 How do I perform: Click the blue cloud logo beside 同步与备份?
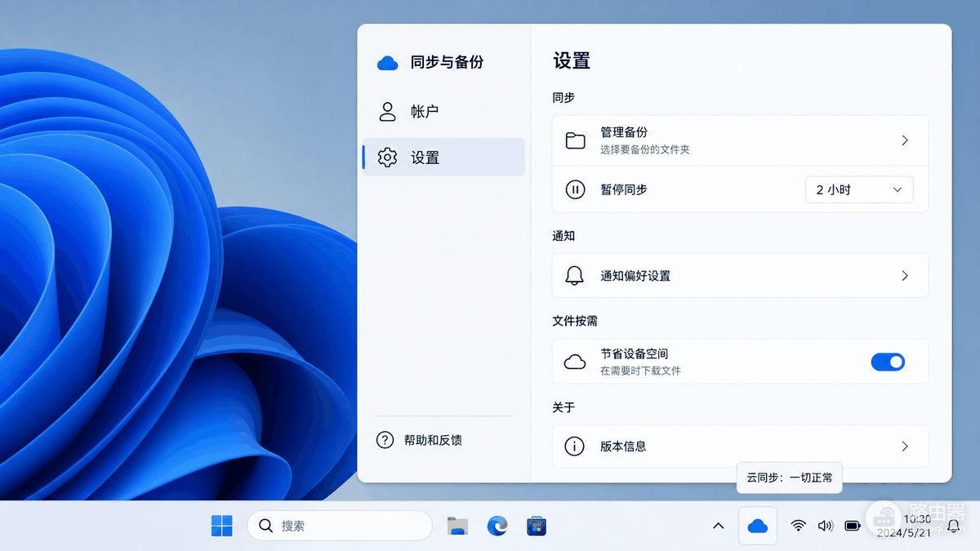tap(387, 63)
